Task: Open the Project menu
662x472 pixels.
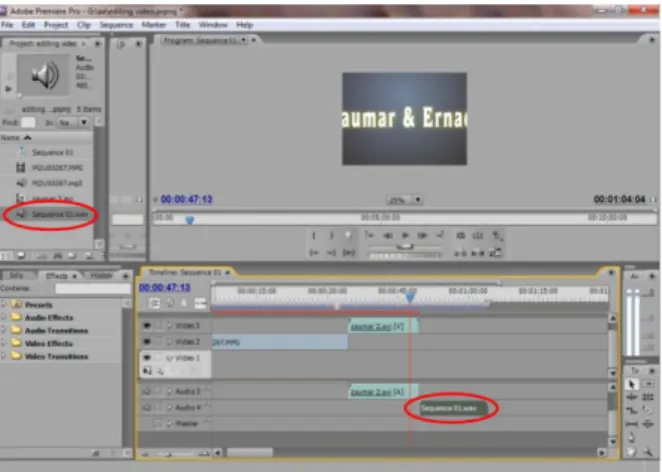Action: click(x=56, y=25)
